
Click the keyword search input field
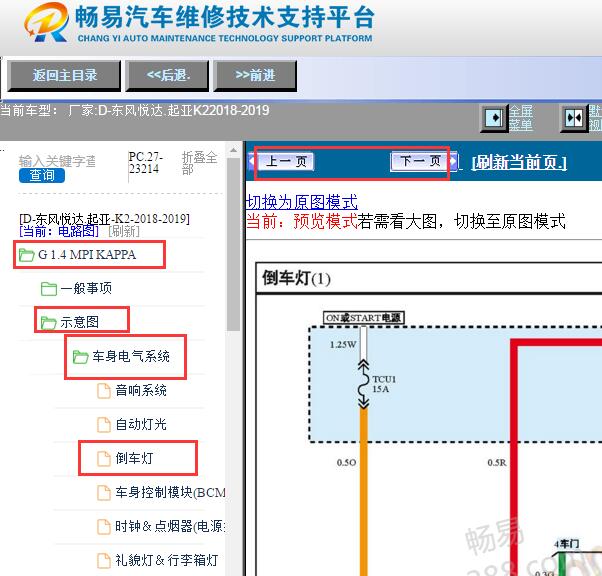(57, 161)
